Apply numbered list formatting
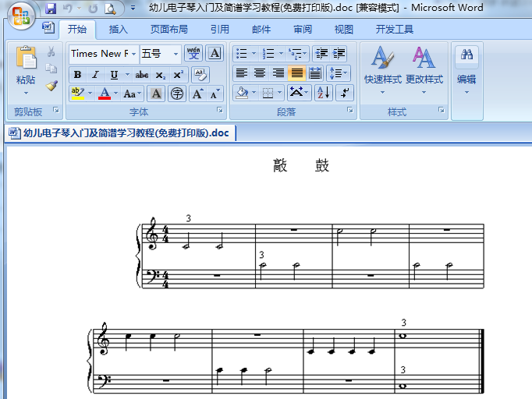 click(x=268, y=54)
